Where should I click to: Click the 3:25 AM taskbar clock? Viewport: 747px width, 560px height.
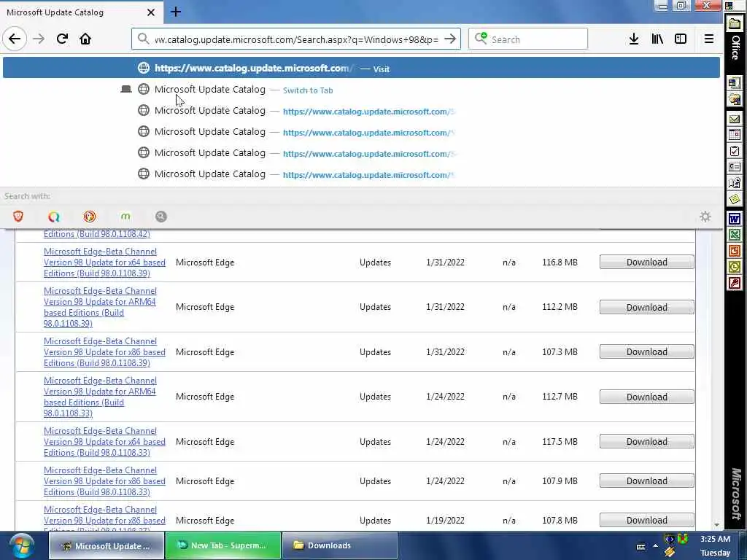pyautogui.click(x=715, y=539)
